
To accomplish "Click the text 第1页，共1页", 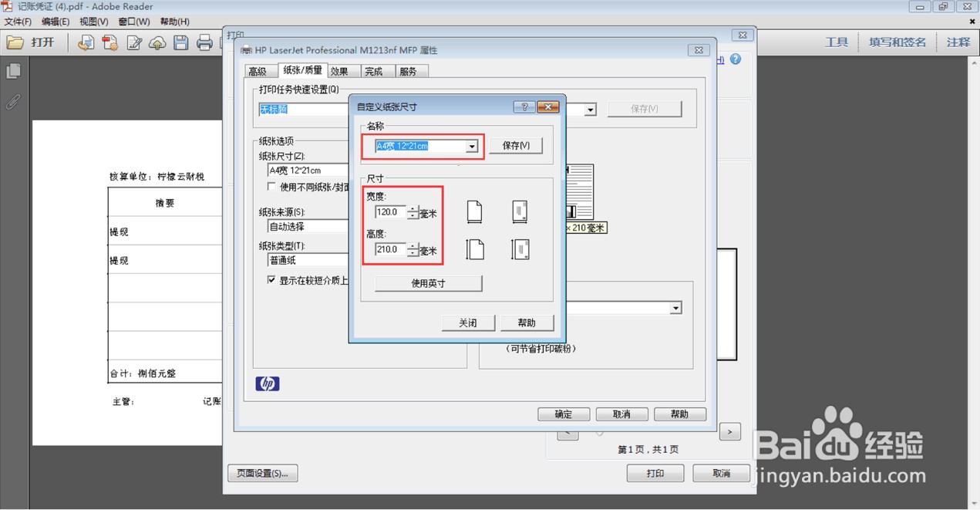I will (648, 449).
